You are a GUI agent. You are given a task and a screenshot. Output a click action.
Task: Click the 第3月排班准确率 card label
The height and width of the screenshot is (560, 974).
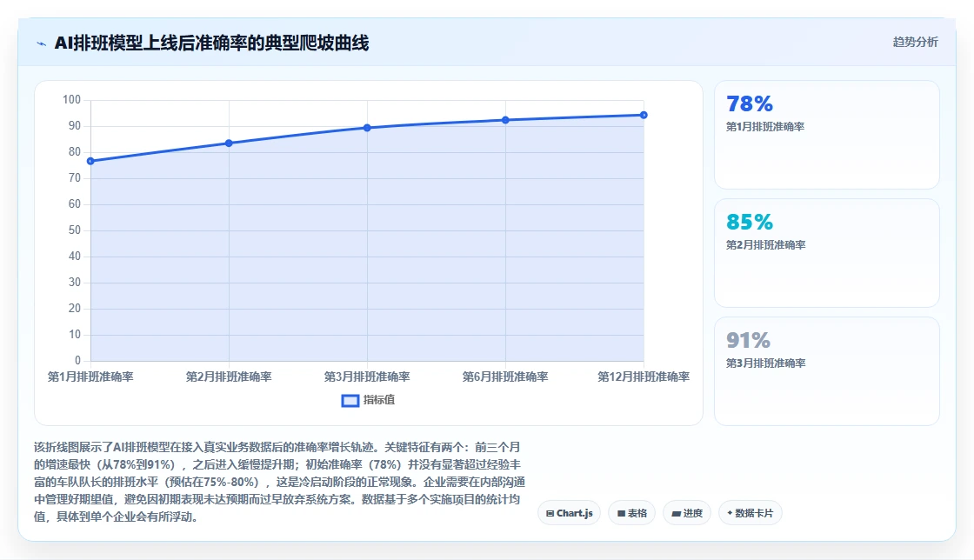click(x=765, y=363)
